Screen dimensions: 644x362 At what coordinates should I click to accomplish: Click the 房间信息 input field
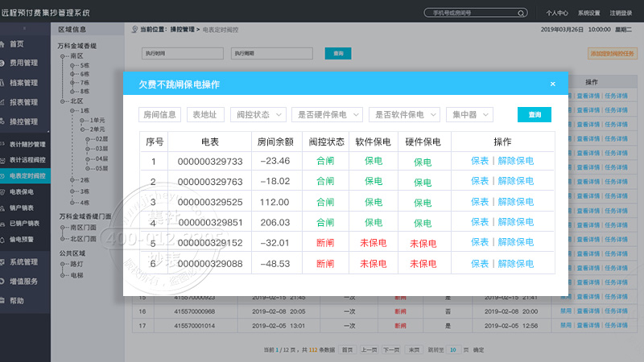point(160,114)
